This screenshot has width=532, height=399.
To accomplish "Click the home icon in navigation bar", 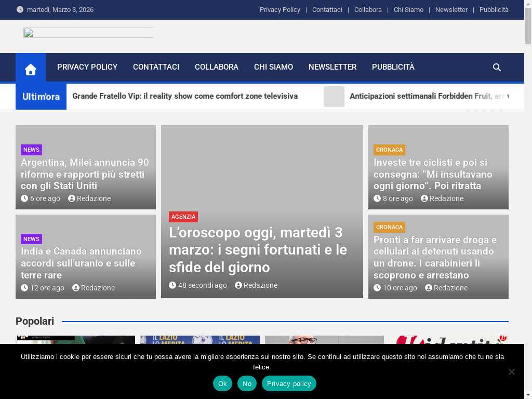I will coord(31,68).
